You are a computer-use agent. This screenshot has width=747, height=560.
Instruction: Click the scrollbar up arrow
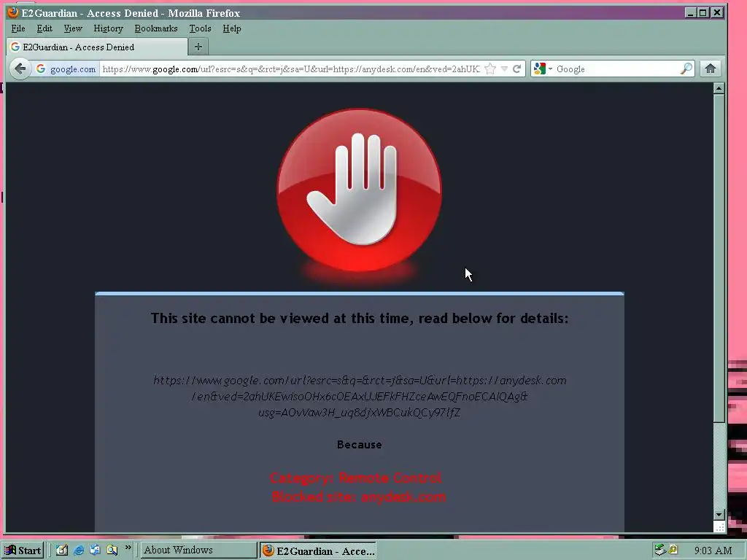click(719, 87)
